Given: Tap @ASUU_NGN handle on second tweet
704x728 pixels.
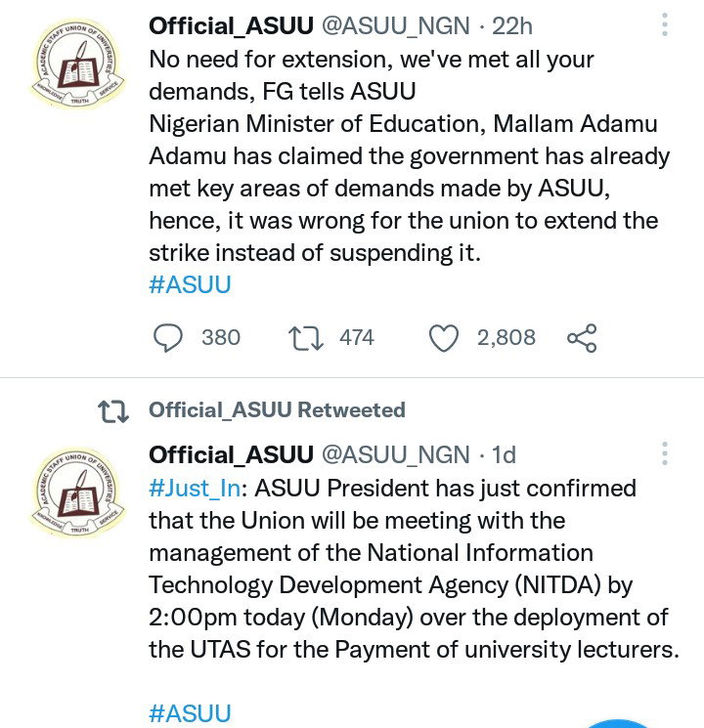Looking at the screenshot, I should [x=395, y=455].
